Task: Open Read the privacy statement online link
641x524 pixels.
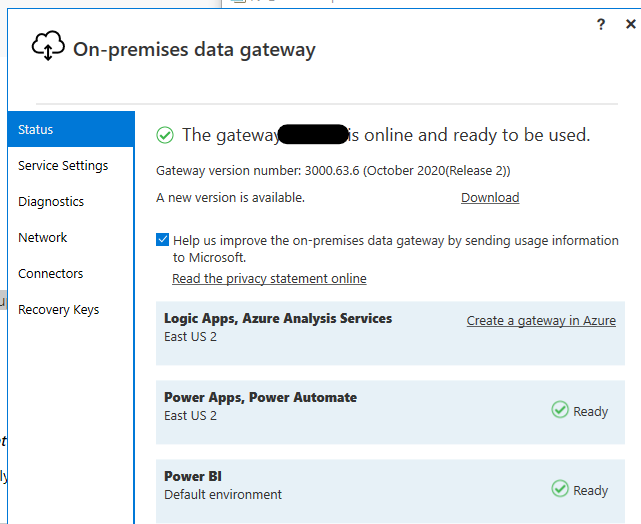Action: point(269,278)
